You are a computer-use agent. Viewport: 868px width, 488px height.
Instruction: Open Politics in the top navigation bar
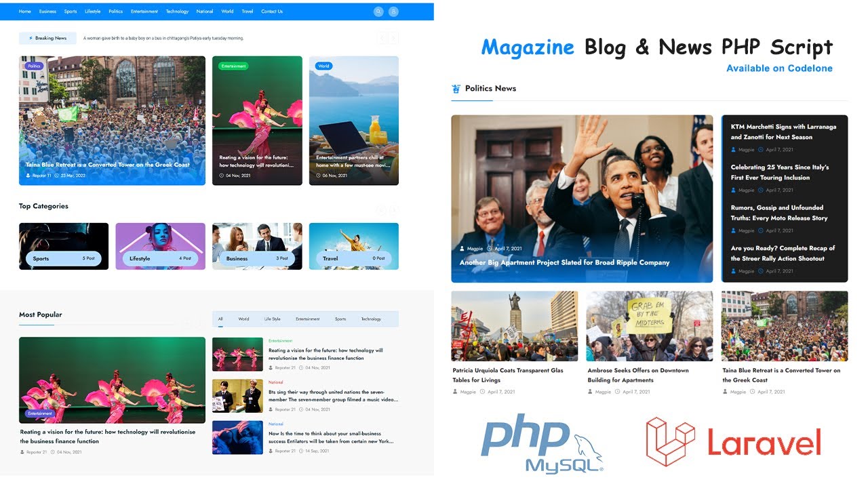pos(116,12)
